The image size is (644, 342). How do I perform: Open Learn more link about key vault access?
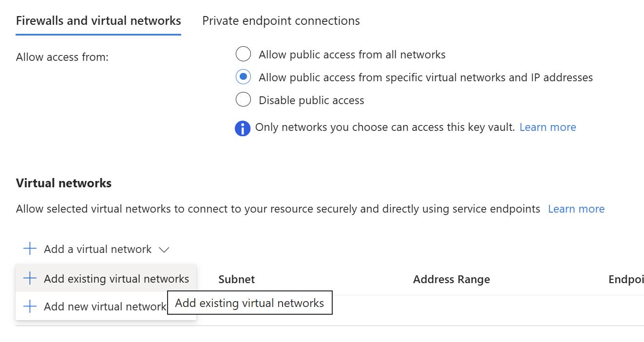tap(548, 127)
